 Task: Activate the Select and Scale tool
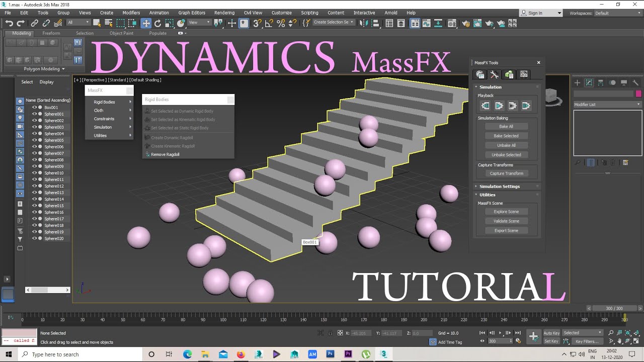170,23
